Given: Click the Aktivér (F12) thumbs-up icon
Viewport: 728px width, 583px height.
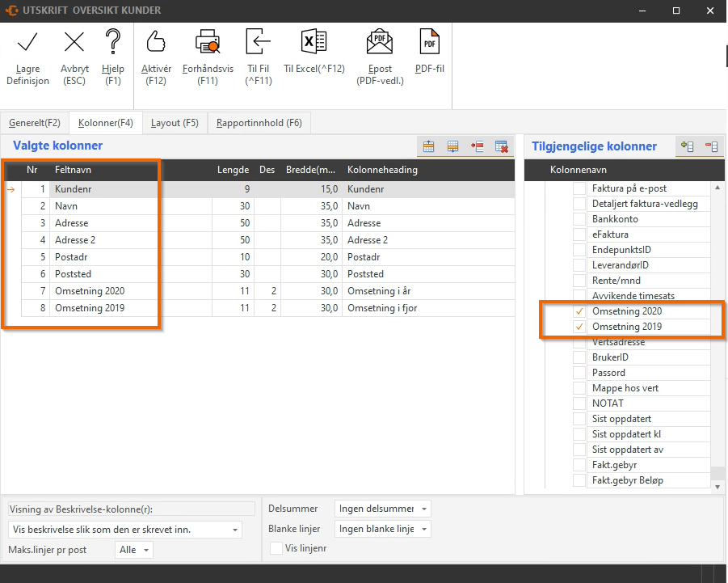Looking at the screenshot, I should pyautogui.click(x=155, y=43).
